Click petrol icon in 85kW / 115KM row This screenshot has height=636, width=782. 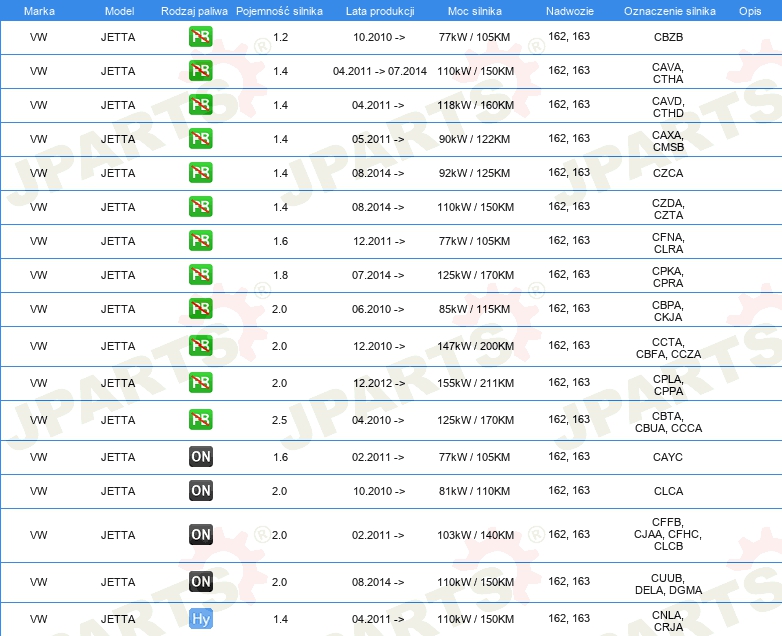point(200,308)
